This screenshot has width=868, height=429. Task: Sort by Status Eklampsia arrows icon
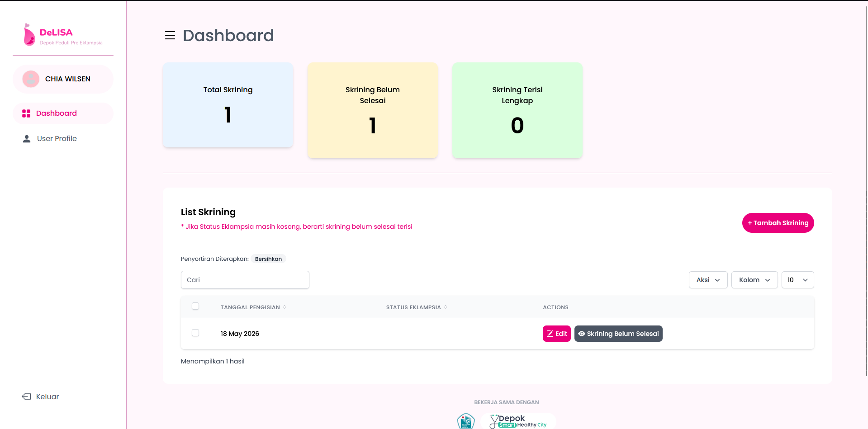[446, 307]
